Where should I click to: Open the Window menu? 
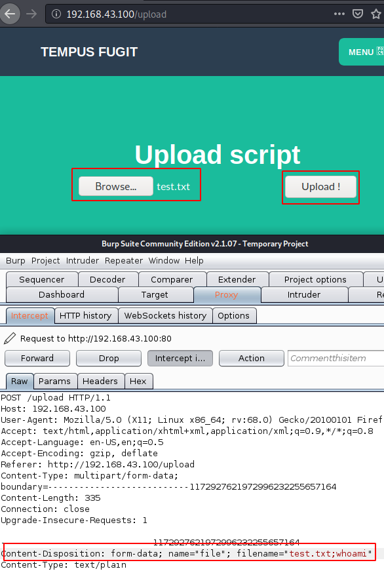pyautogui.click(x=164, y=261)
